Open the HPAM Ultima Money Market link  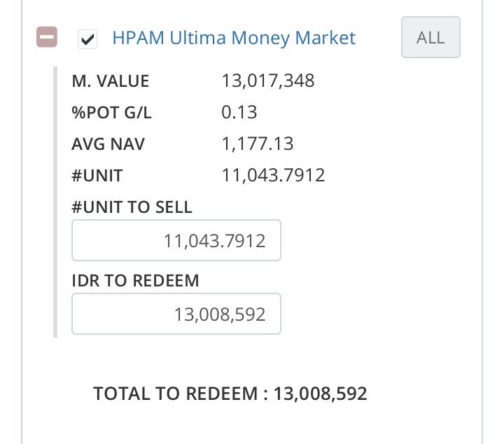click(234, 38)
